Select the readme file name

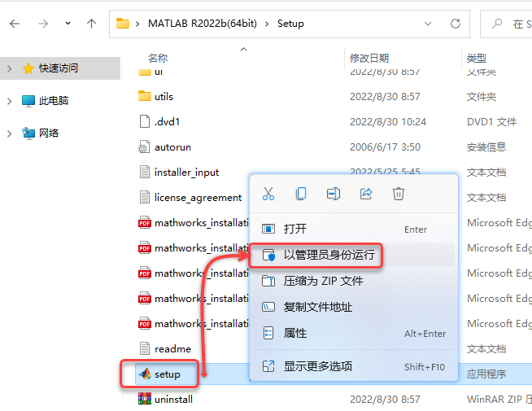(172, 349)
